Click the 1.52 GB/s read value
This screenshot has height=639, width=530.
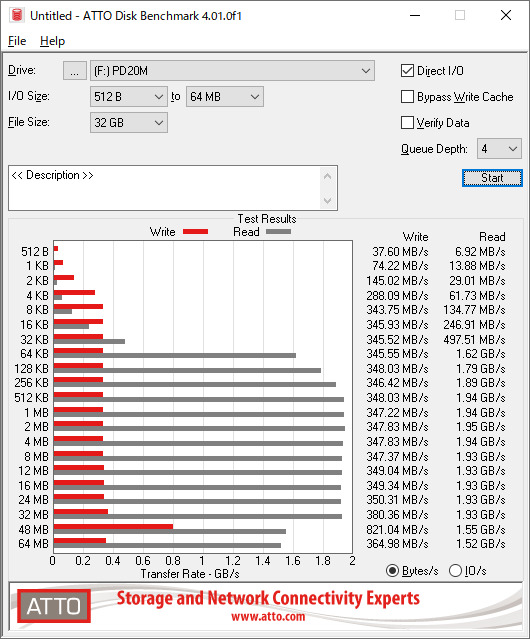click(481, 544)
